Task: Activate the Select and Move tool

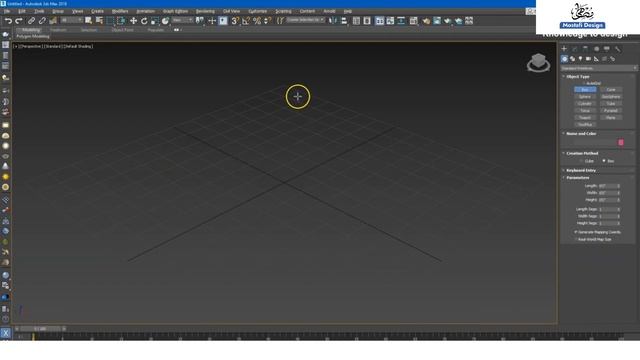Action: 133,21
